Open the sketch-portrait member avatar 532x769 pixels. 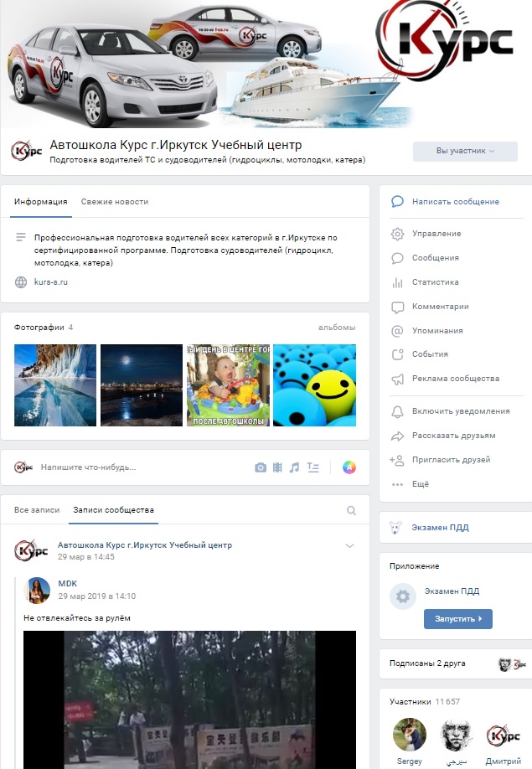pyautogui.click(x=457, y=735)
